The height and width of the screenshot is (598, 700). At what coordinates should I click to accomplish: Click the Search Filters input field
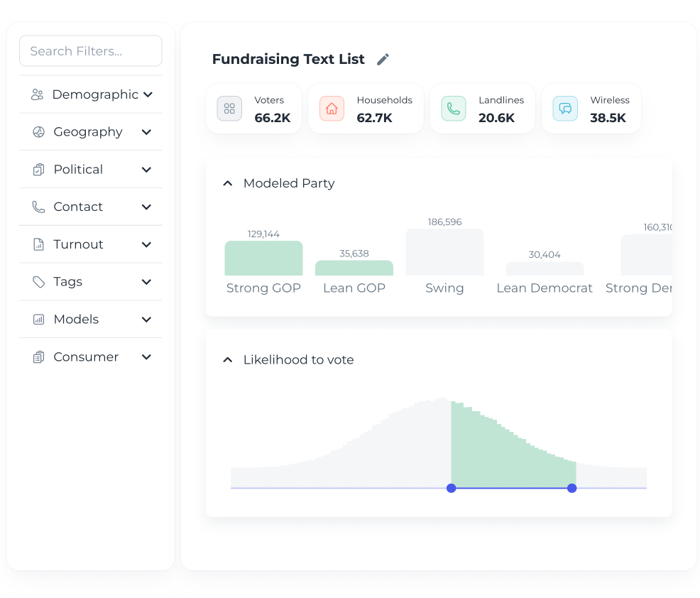pyautogui.click(x=91, y=51)
